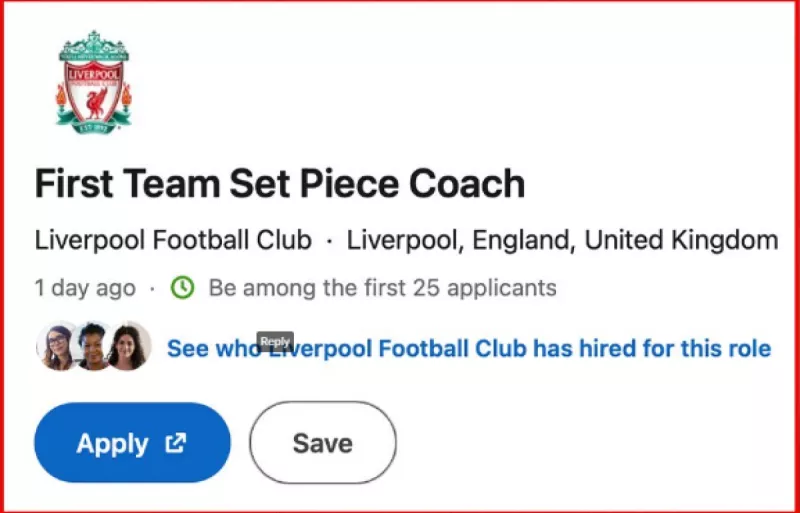The image size is (800, 513).
Task: Click the '1 day ago' posted time
Action: (84, 288)
